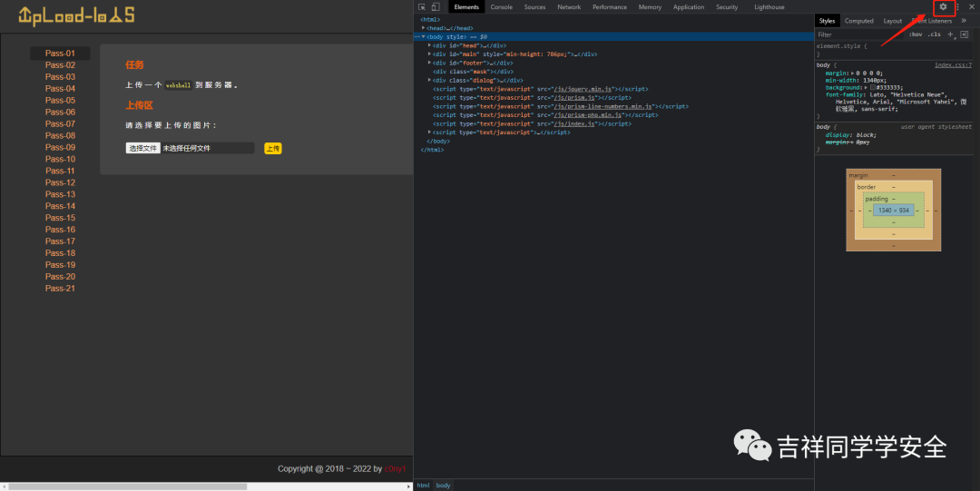
Task: Click the ellipsis beside the body element row
Action: [x=416, y=37]
